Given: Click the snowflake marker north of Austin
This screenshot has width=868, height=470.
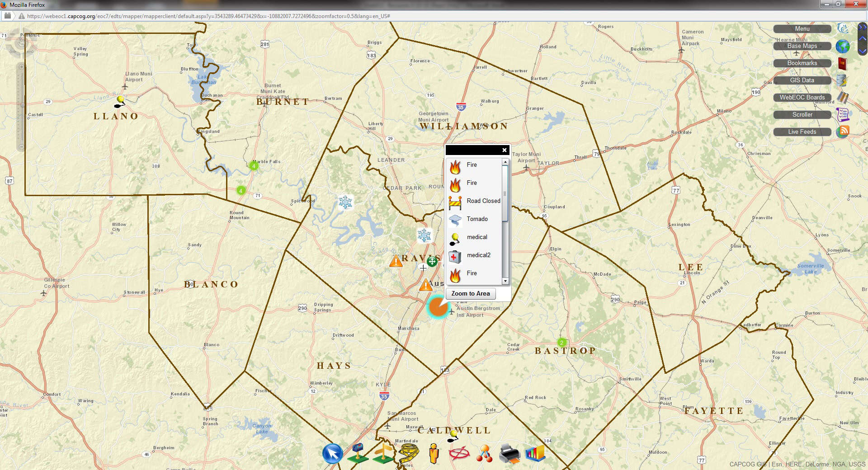Looking at the screenshot, I should (424, 235).
